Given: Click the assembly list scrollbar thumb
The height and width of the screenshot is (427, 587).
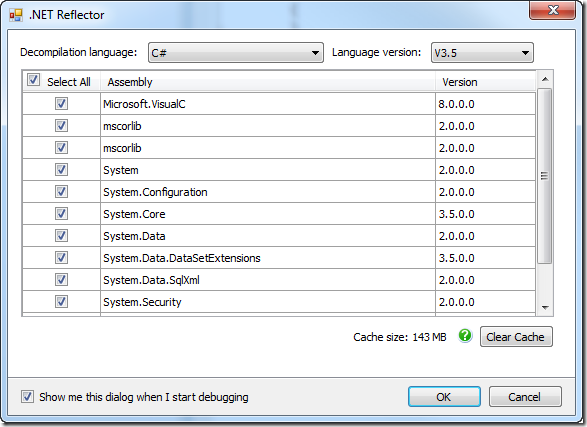Looking at the screenshot, I should (x=545, y=176).
